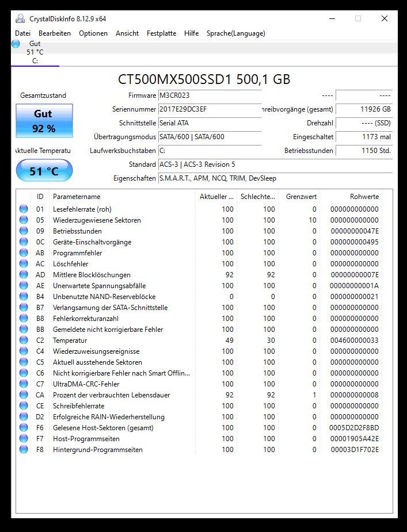Click the 11926 GB total writes value
The image size is (407, 532).
point(364,109)
